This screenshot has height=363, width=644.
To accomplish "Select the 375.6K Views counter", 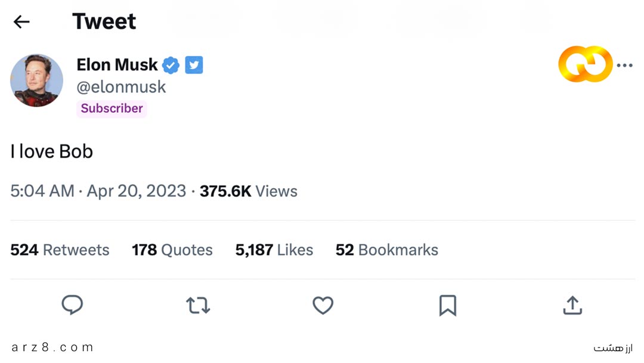I will pyautogui.click(x=248, y=191).
